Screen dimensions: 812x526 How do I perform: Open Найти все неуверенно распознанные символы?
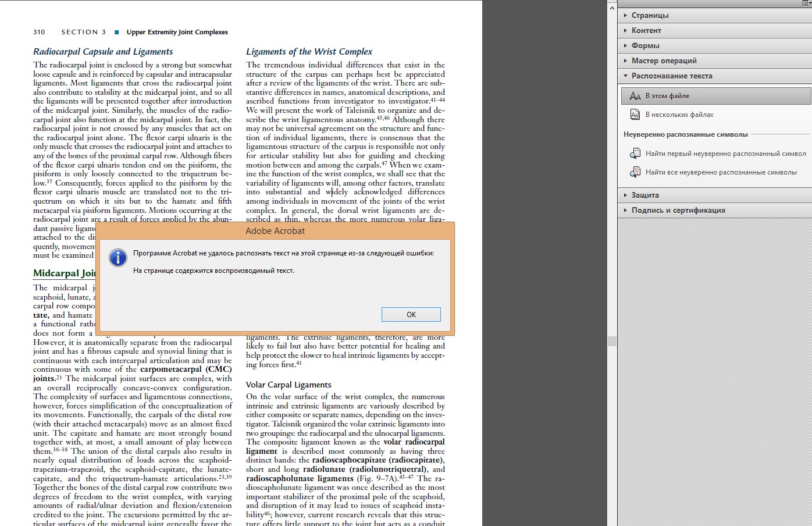[x=721, y=172]
